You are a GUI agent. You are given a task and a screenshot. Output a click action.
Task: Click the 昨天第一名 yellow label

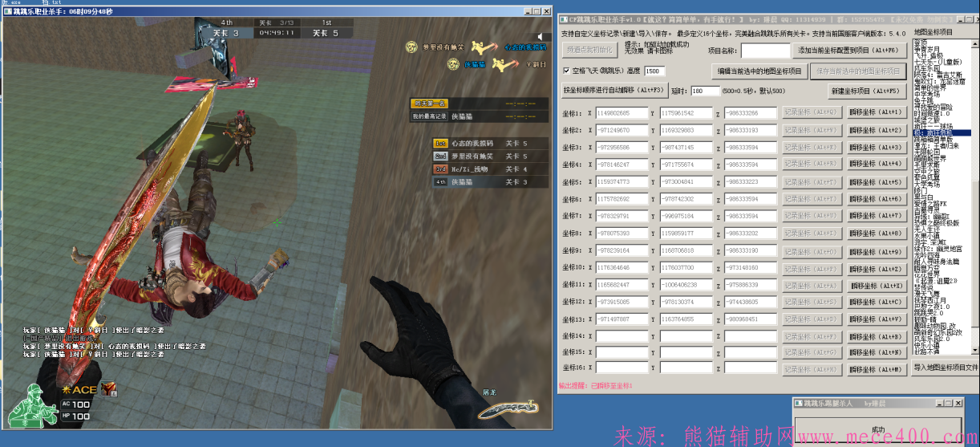point(427,104)
